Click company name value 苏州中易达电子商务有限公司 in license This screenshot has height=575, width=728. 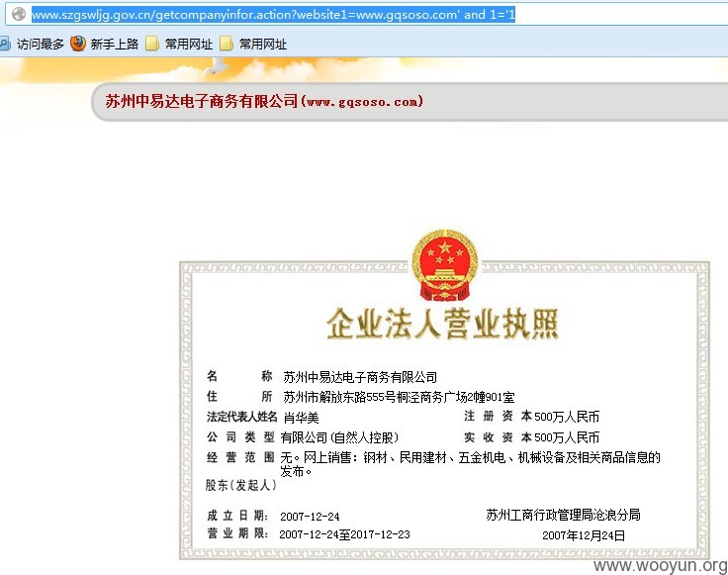[x=360, y=377]
